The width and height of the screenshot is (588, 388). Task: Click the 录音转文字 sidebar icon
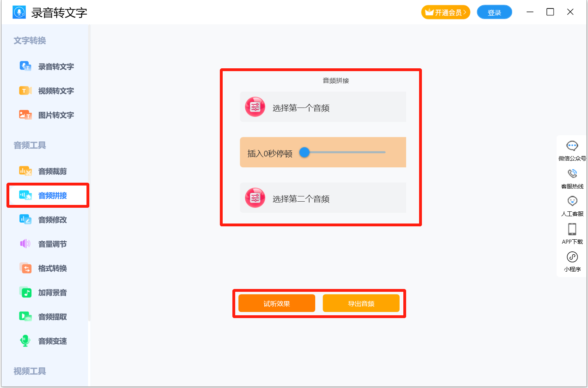coord(25,66)
